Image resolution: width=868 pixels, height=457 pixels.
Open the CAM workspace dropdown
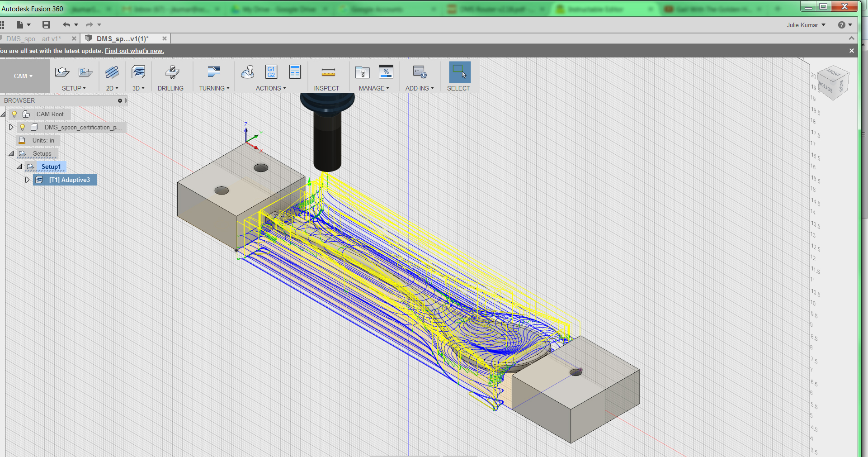pos(24,76)
